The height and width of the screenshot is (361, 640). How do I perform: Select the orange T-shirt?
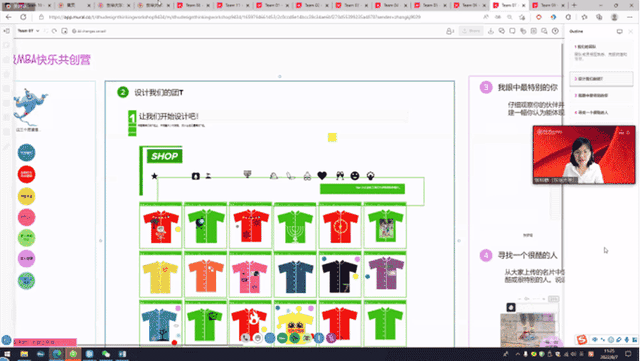click(206, 276)
